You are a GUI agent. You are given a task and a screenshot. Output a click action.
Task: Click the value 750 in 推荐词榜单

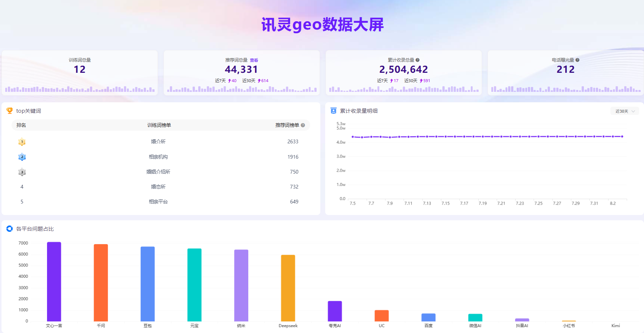(x=294, y=172)
